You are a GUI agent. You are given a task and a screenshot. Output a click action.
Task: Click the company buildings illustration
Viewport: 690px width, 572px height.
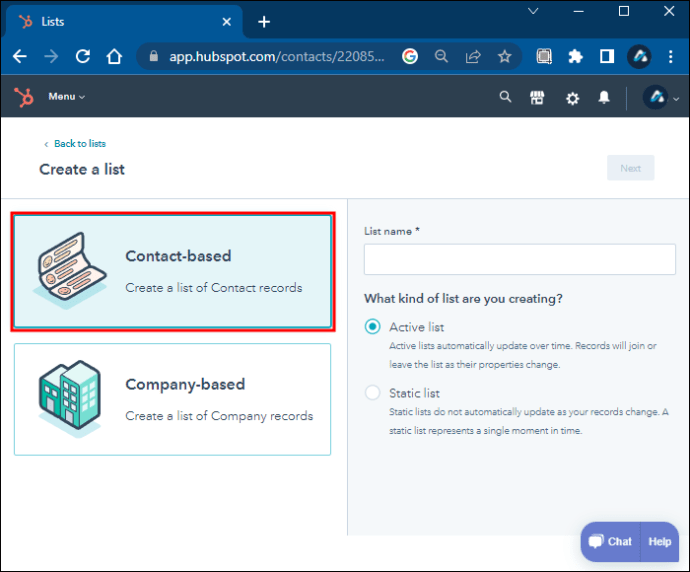pyautogui.click(x=70, y=398)
